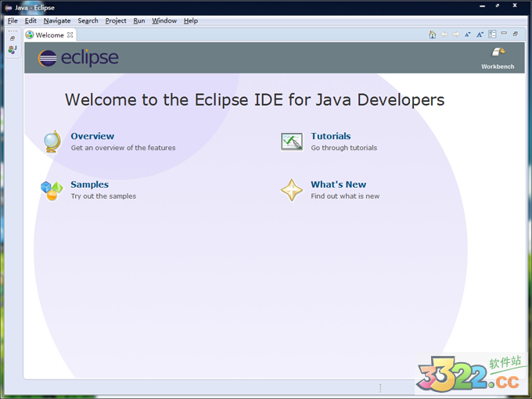Open the Search menu
The image size is (532, 399).
point(88,20)
